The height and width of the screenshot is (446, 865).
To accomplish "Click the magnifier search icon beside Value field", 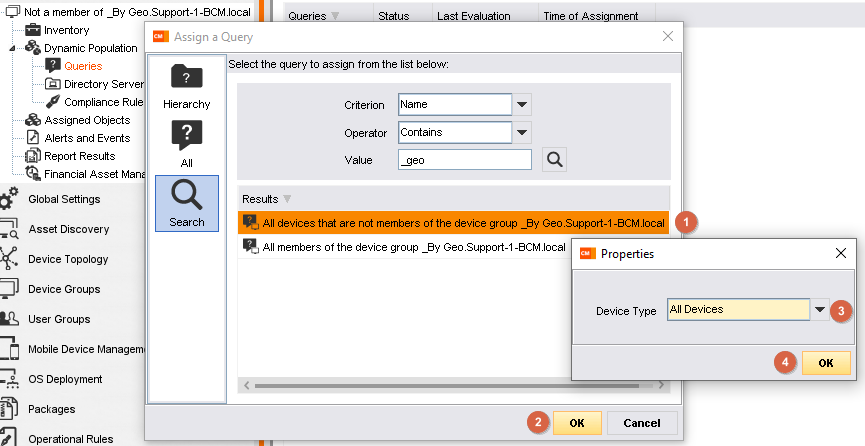I will point(554,159).
